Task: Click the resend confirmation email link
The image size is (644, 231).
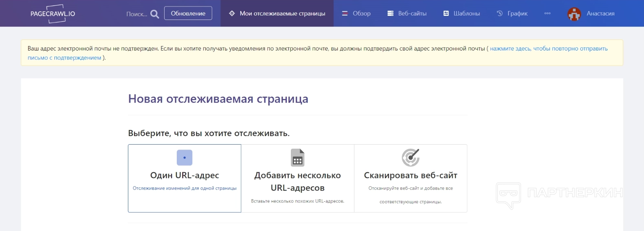Action: click(x=548, y=48)
